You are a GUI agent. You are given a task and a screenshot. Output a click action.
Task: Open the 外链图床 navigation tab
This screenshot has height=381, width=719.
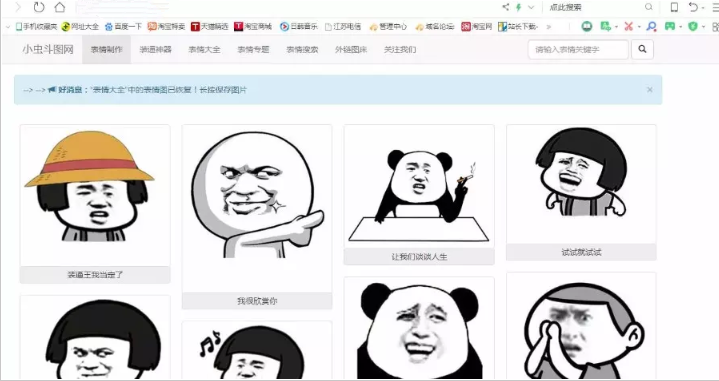(351, 50)
